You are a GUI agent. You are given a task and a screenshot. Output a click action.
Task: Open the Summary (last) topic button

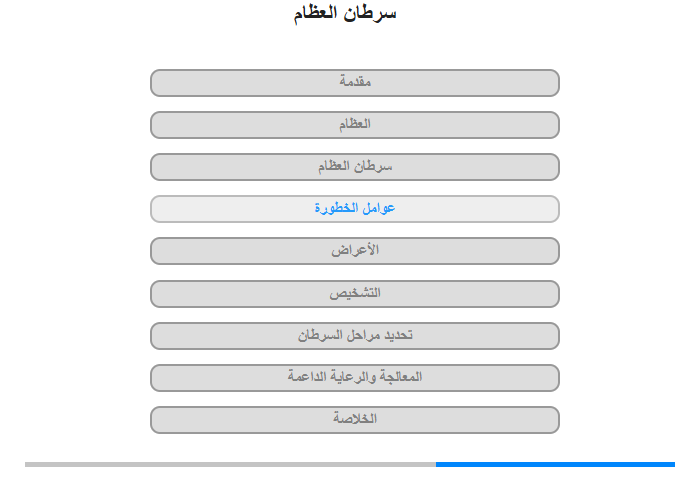pyautogui.click(x=355, y=420)
